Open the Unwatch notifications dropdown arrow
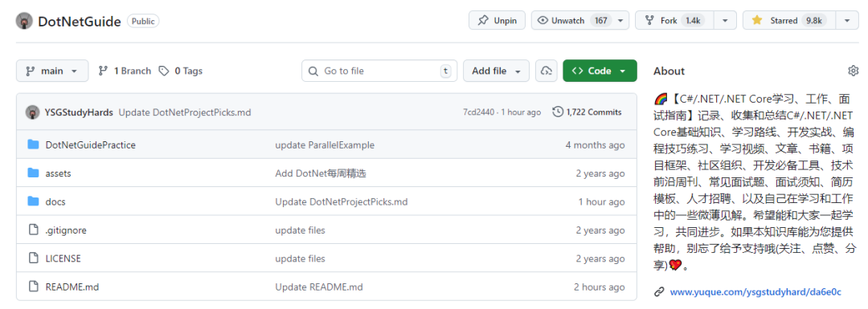The image size is (868, 309). click(x=620, y=20)
